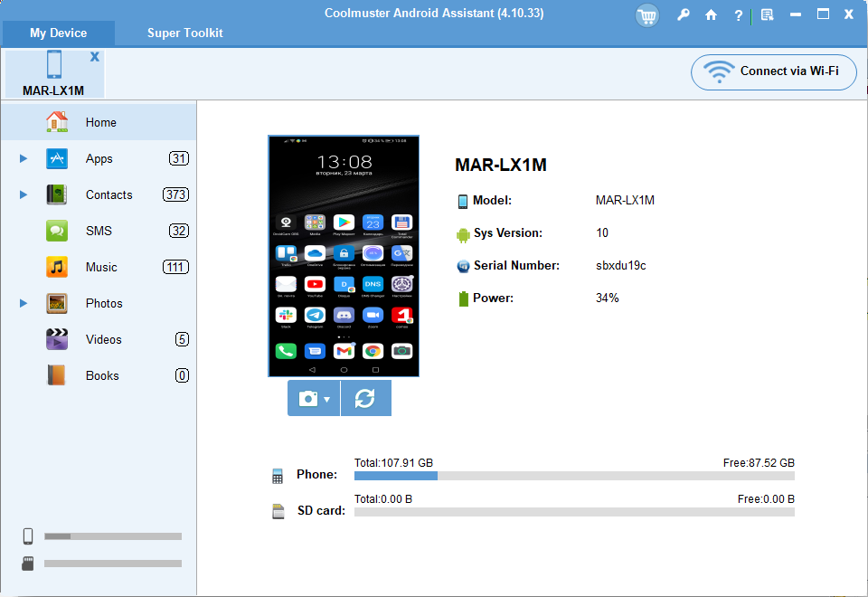Open help question mark icon
This screenshot has height=597, width=868.
739,15
